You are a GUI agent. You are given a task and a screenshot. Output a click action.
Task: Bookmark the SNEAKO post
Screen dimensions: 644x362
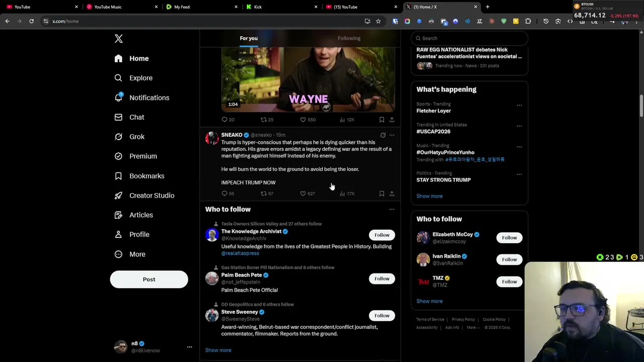pos(382,194)
